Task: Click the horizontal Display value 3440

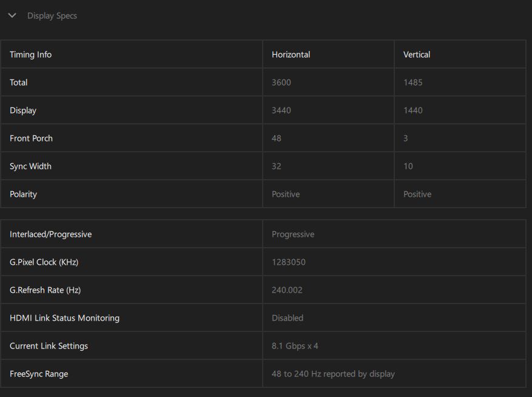Action: tap(281, 110)
